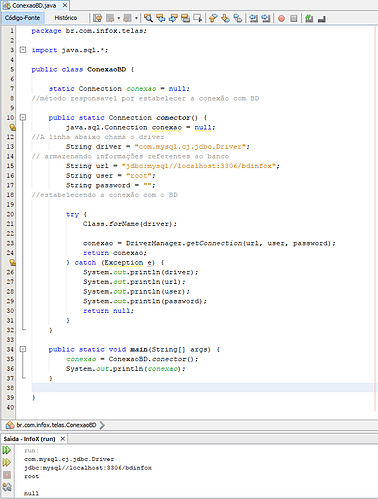Go to Previous Bookmark icon
Image resolution: width=378 pixels, height=499 pixels.
pos(213,18)
